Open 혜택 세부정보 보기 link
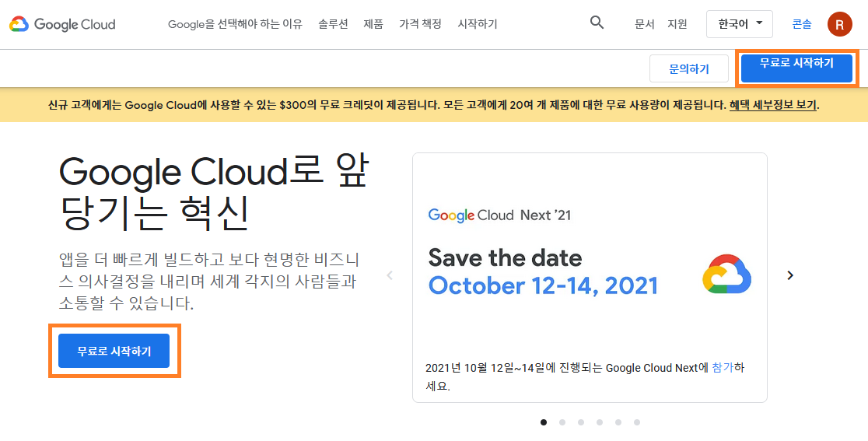Image resolution: width=868 pixels, height=441 pixels. (x=773, y=104)
